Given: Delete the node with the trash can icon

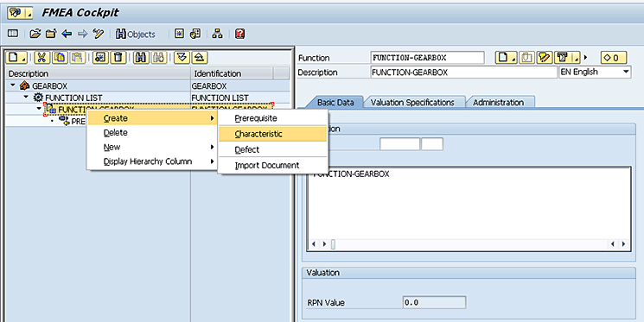Looking at the screenshot, I should 118,58.
